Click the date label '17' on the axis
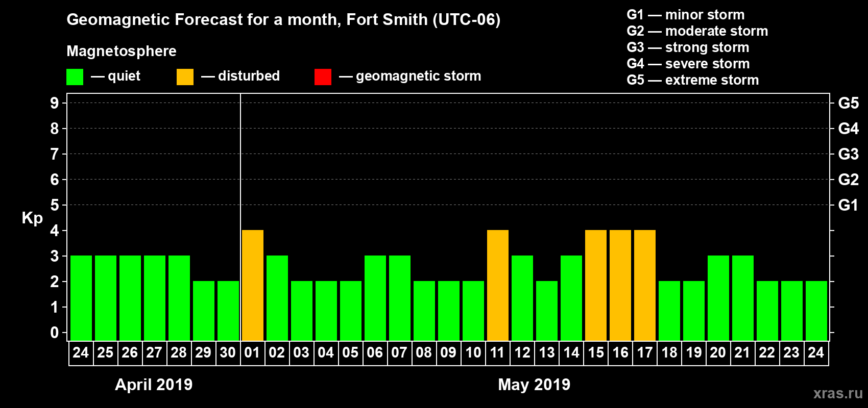 644,352
